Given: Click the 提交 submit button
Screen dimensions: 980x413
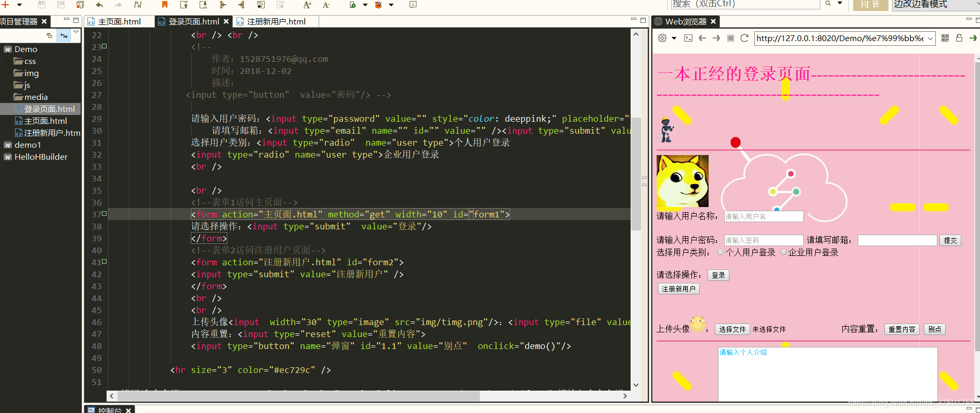Looking at the screenshot, I should pyautogui.click(x=950, y=240).
